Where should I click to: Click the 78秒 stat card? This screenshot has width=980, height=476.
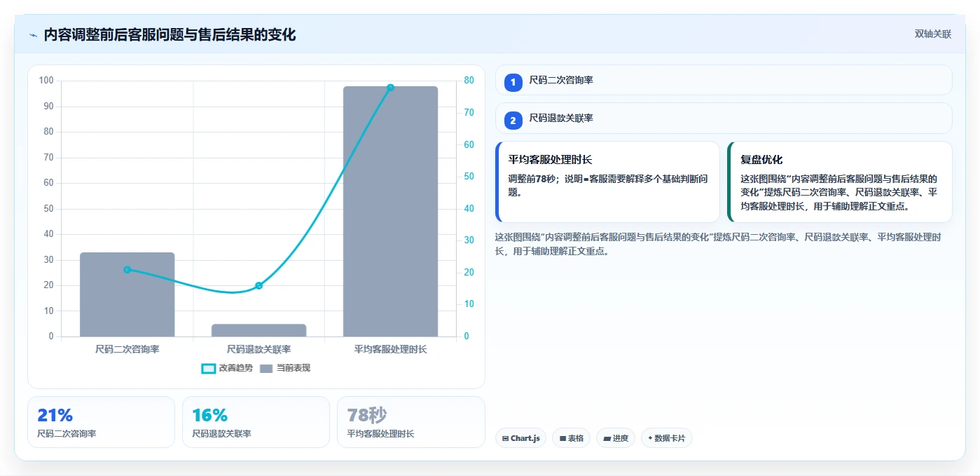point(411,422)
